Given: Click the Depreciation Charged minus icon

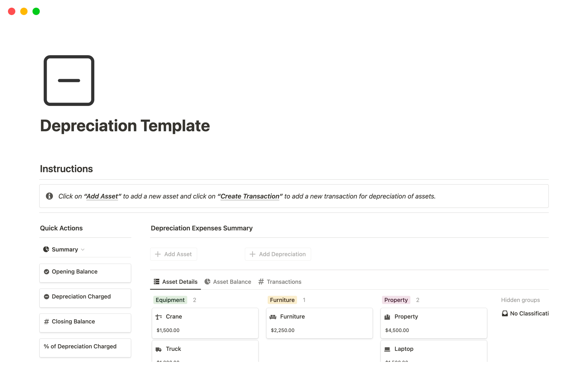Looking at the screenshot, I should (47, 296).
